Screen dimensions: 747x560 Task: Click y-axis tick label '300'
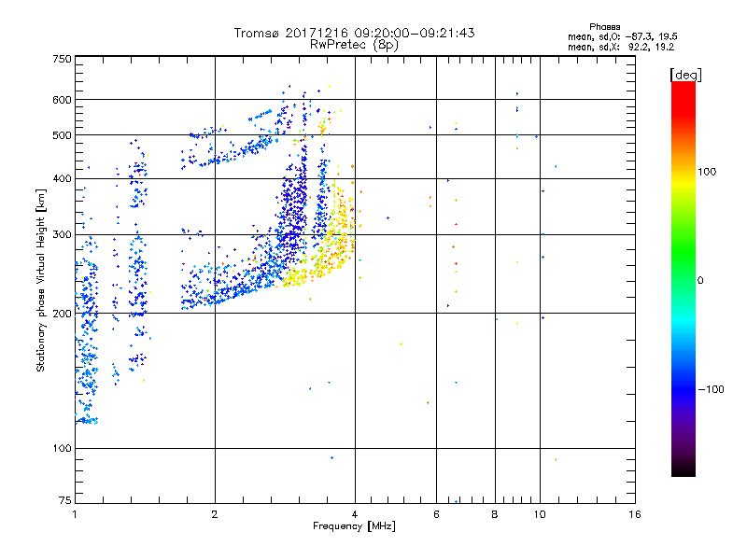click(62, 234)
